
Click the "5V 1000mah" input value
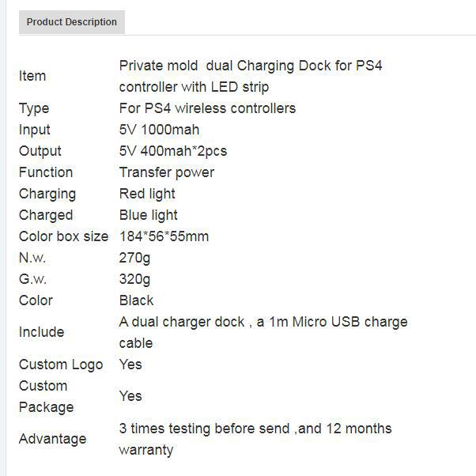click(159, 130)
